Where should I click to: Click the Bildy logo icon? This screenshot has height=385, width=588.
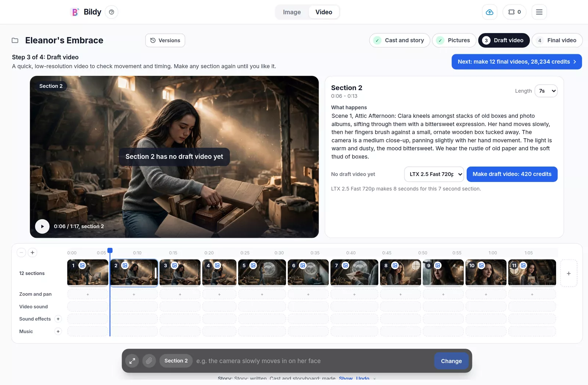pyautogui.click(x=75, y=12)
